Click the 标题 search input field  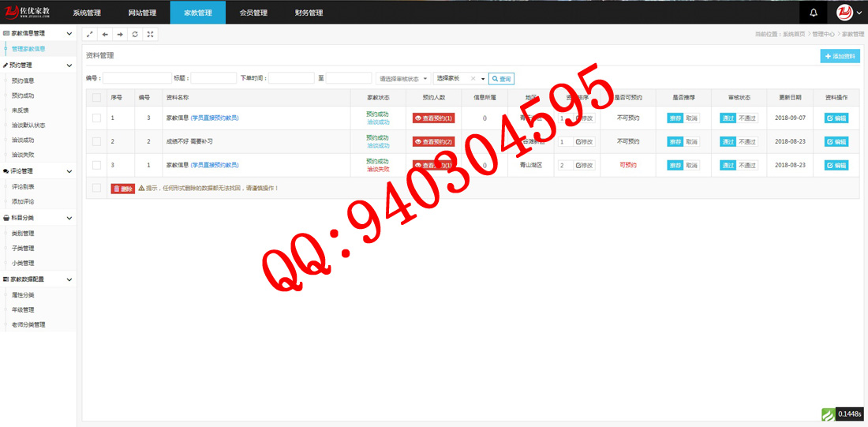coord(213,79)
